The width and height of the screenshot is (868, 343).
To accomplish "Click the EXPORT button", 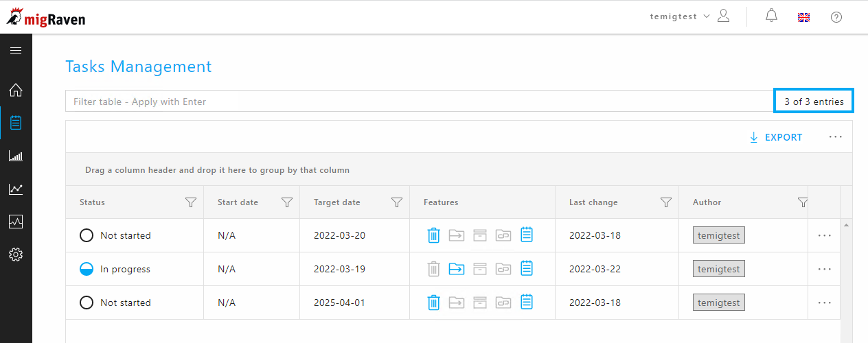I will 776,137.
